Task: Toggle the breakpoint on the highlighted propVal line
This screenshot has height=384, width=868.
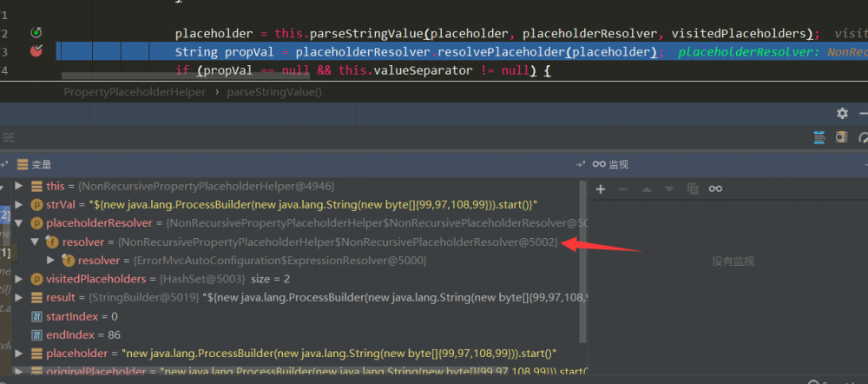Action: (x=36, y=51)
